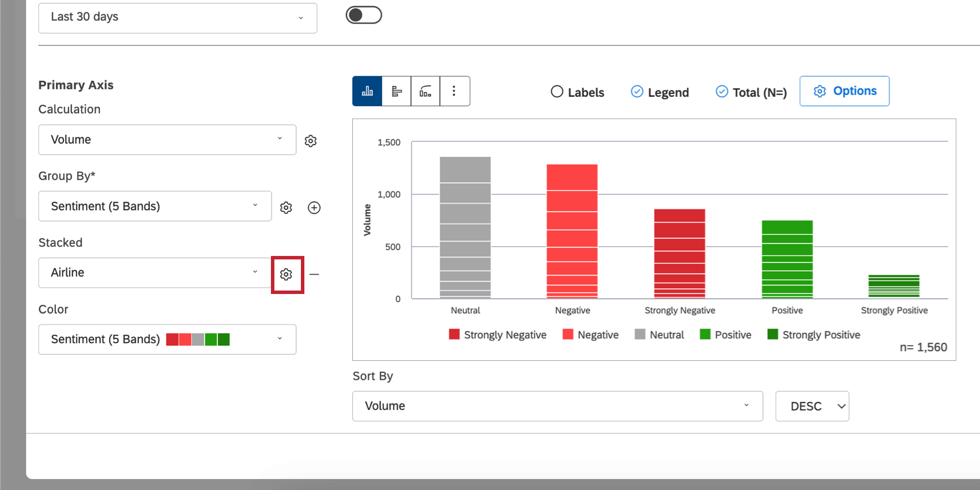Viewport: 980px width, 490px height.
Task: Select the vertical bar chart icon
Action: (367, 91)
